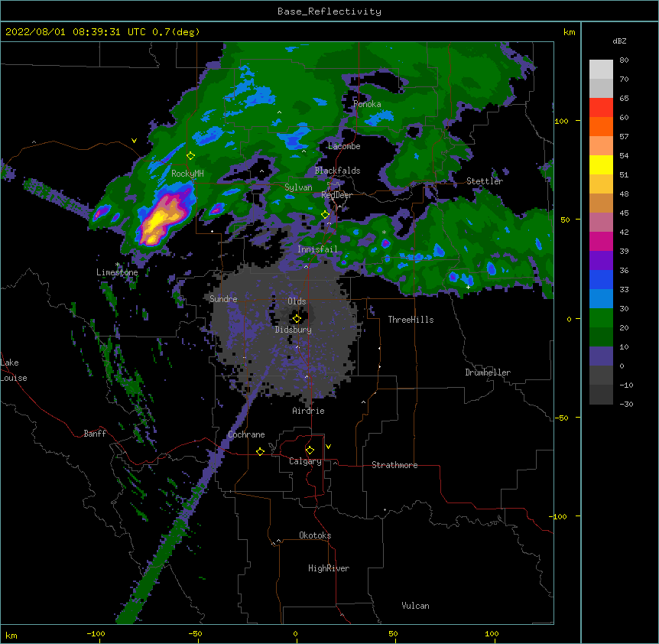Pick the darkest gray -30 to -10 dBZ swatch
Image resolution: width=659 pixels, height=644 pixels.
tap(601, 395)
